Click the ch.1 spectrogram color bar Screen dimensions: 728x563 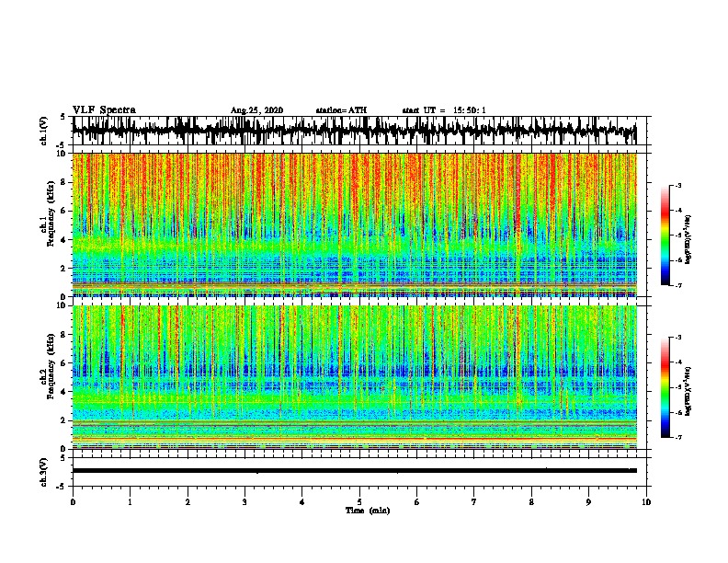pyautogui.click(x=665, y=236)
